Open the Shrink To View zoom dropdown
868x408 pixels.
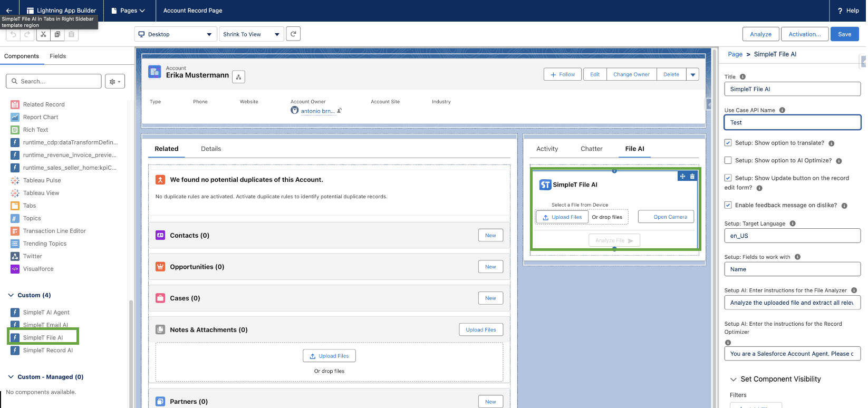click(x=252, y=34)
